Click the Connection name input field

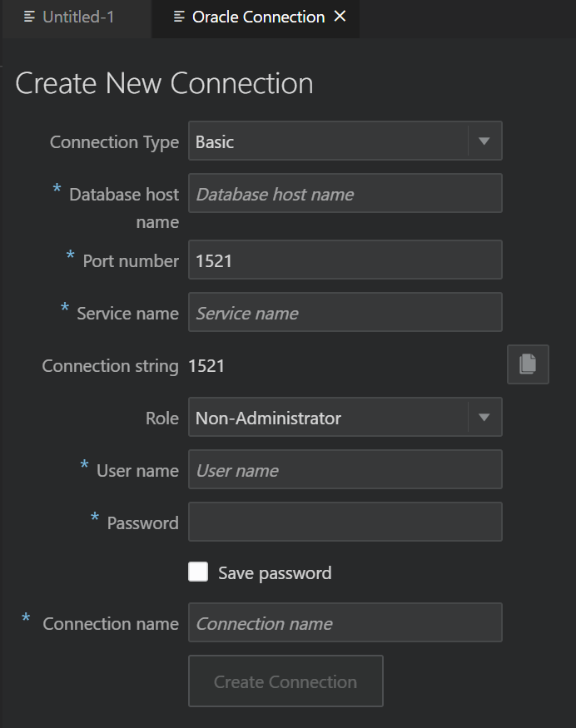(x=345, y=622)
